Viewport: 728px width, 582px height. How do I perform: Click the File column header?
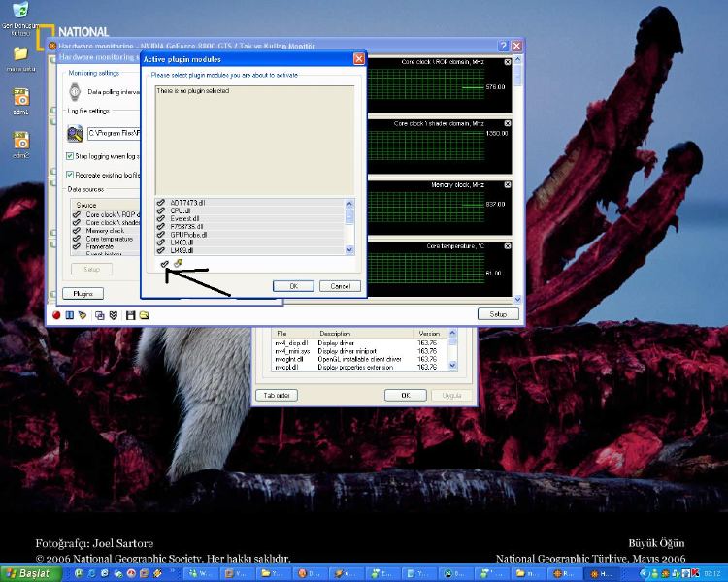click(294, 334)
